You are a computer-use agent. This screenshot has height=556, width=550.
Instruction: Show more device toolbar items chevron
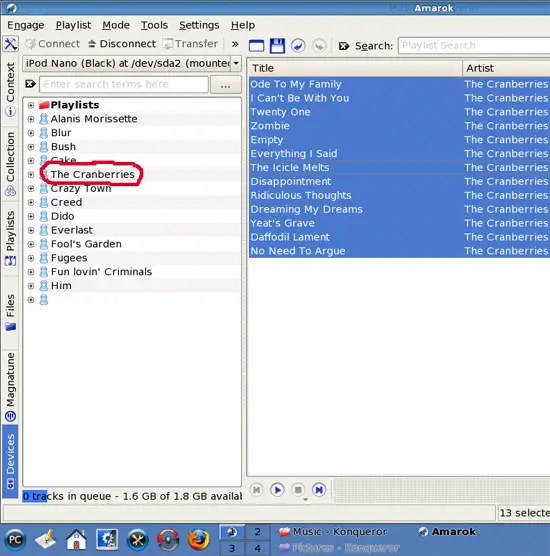tap(235, 44)
